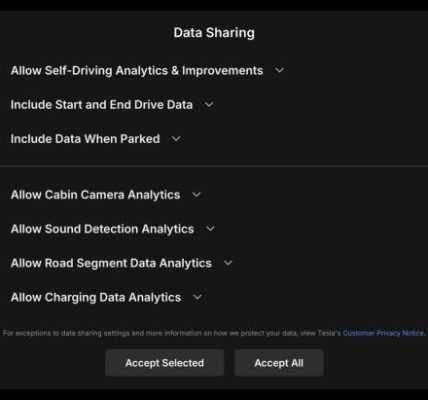Open the Road Segment Data Analytics chevron

(x=228, y=263)
